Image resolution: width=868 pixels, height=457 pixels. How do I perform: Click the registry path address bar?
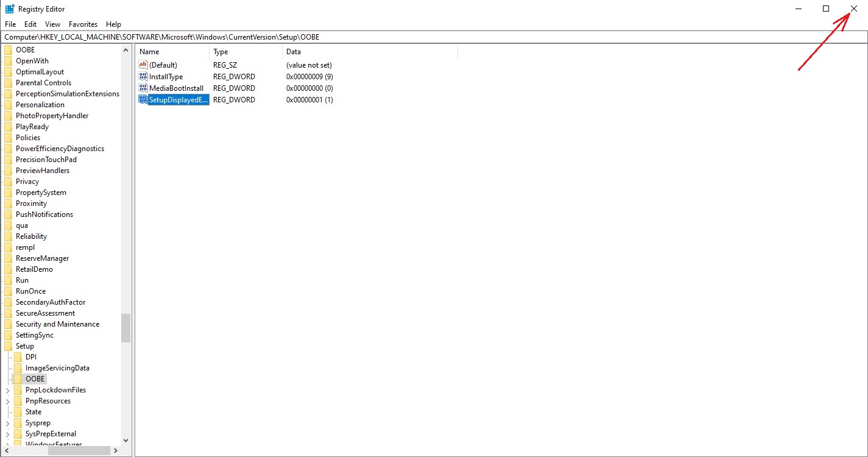434,37
